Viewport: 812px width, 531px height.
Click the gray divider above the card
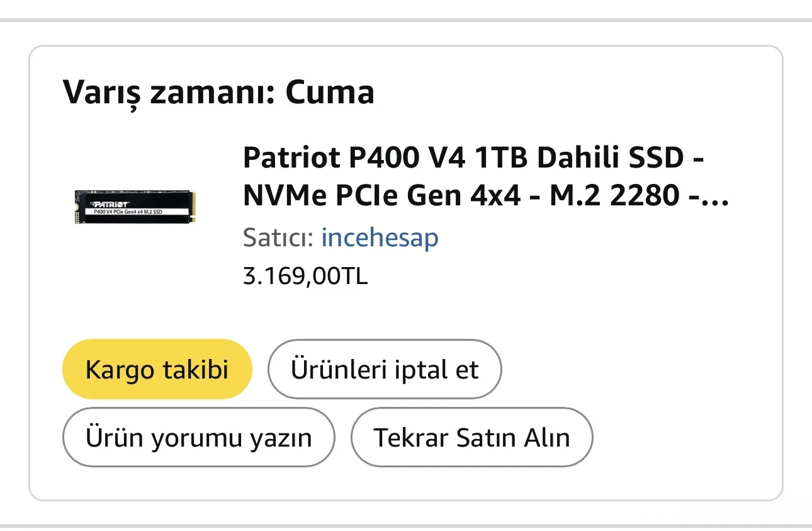point(406,20)
